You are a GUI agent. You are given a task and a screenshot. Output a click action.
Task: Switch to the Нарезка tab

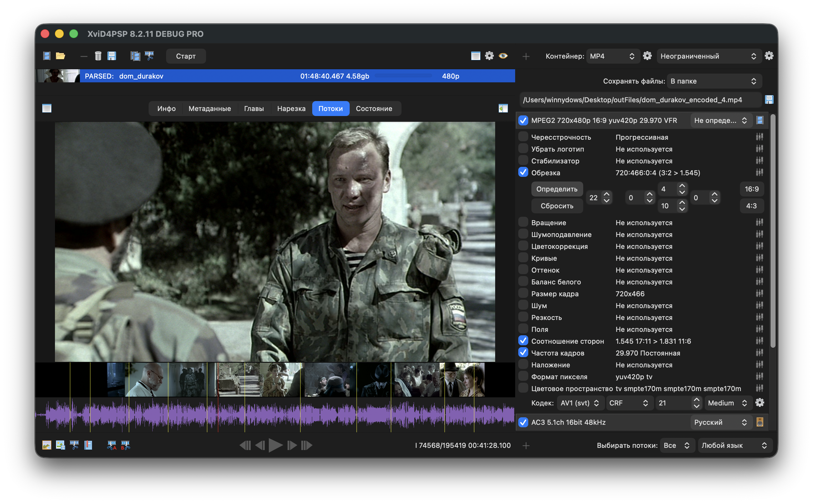(291, 109)
